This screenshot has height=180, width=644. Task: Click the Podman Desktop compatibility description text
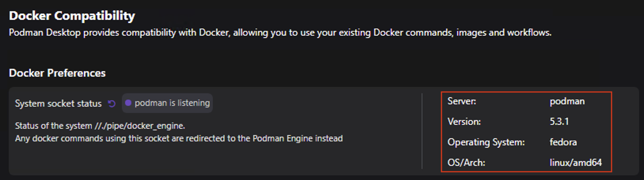[x=280, y=32]
